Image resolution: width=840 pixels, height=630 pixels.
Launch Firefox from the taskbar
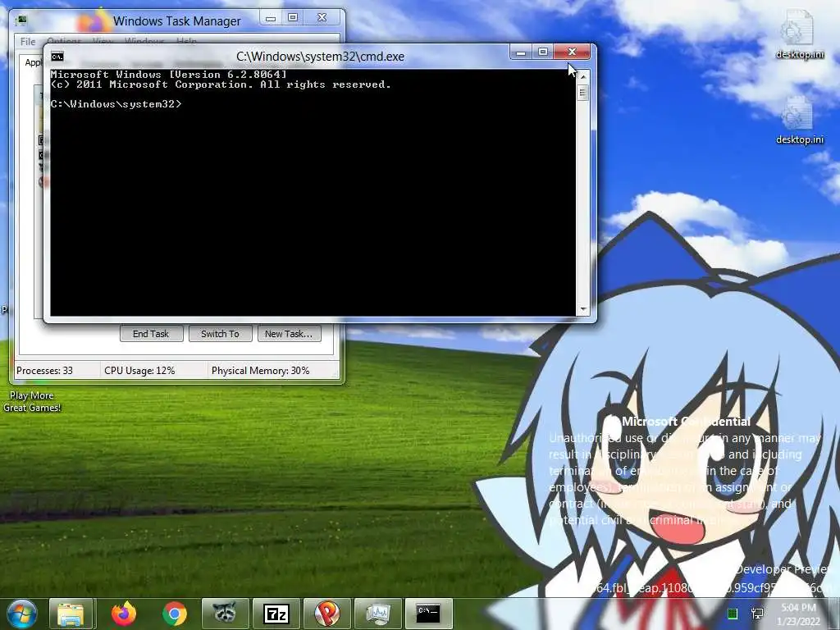(124, 614)
